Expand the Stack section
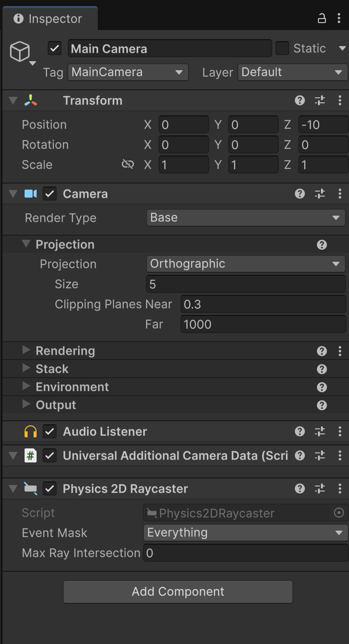This screenshot has width=349, height=644. tap(26, 368)
